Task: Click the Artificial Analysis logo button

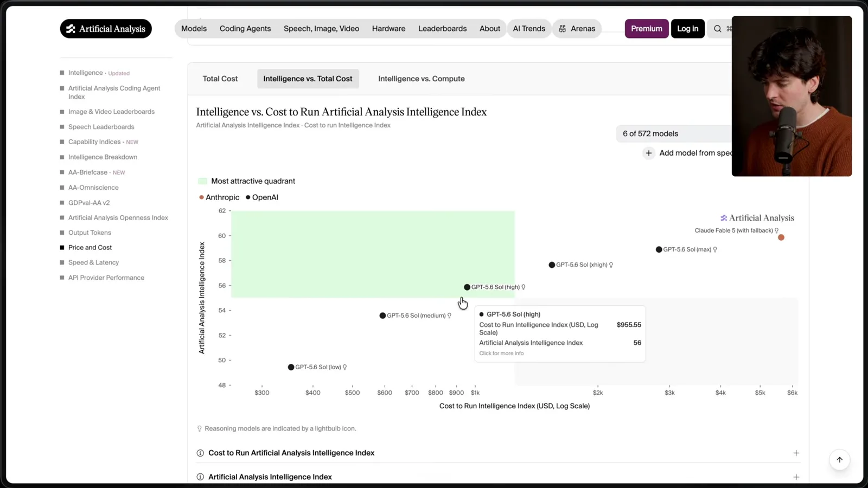Action: pyautogui.click(x=106, y=29)
